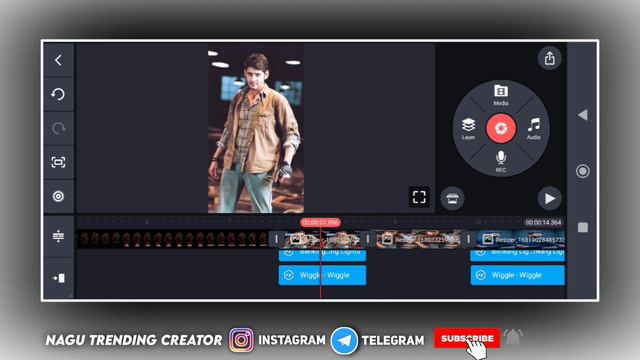Screen dimensions: 640x360
Task: Open project settings gear icon
Action: [58, 196]
